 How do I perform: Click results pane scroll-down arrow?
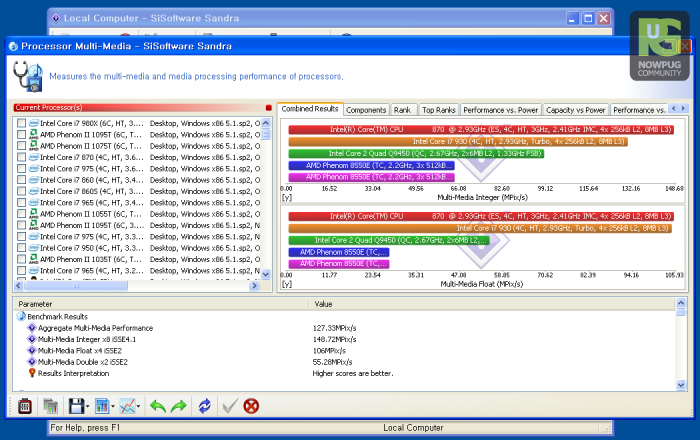click(681, 385)
